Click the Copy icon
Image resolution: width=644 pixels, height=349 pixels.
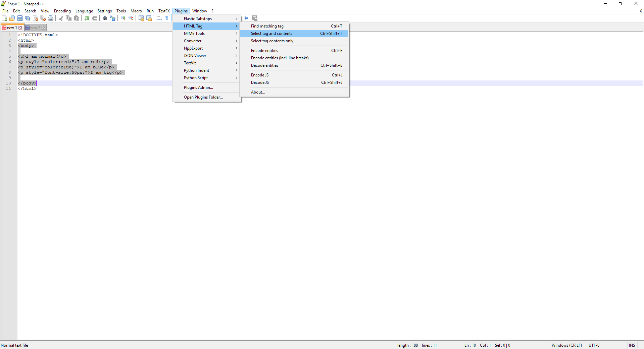pyautogui.click(x=69, y=18)
